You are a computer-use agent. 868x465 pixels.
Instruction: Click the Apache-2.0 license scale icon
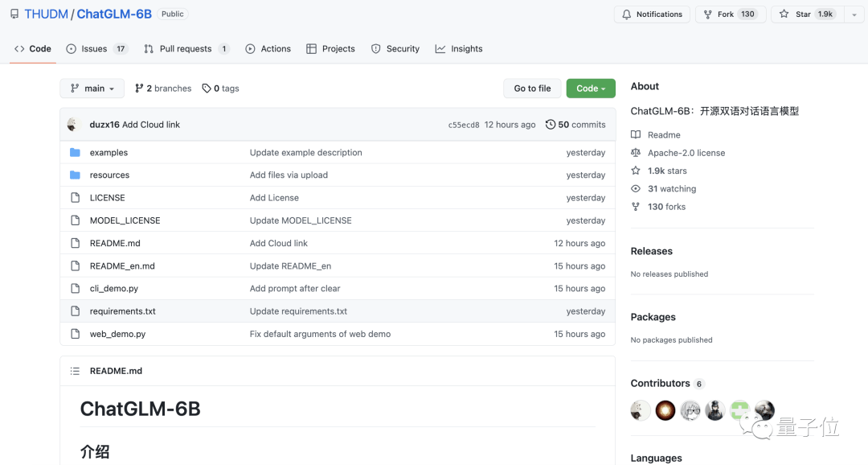point(636,153)
